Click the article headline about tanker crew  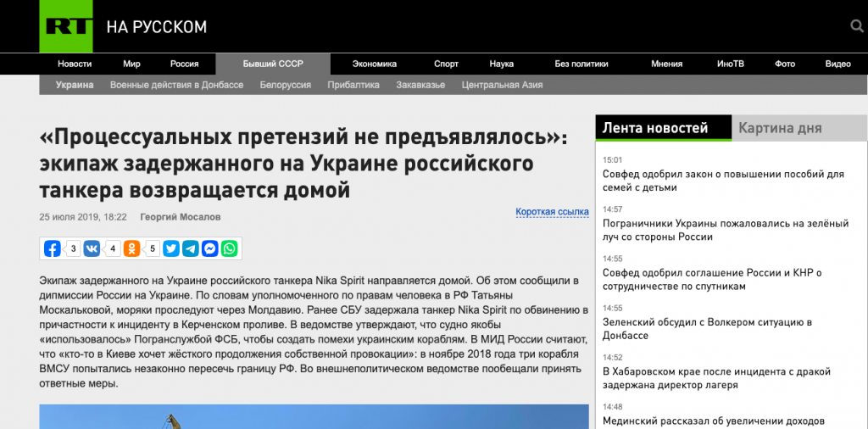point(304,164)
